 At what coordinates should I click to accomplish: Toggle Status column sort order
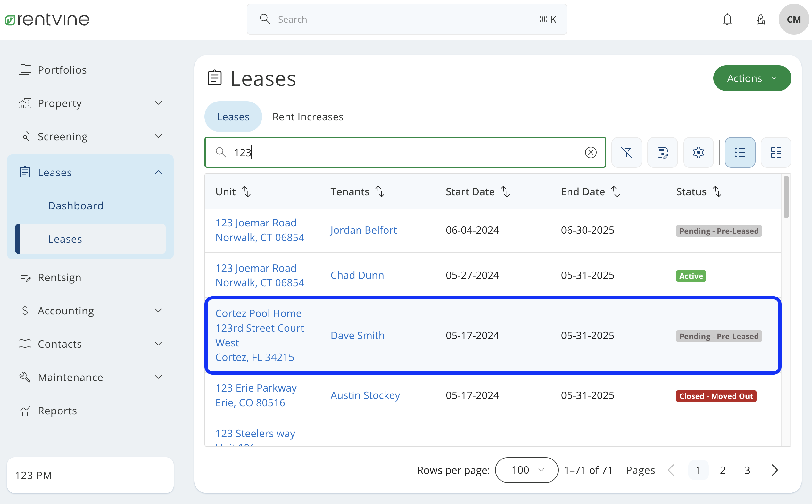pos(717,191)
